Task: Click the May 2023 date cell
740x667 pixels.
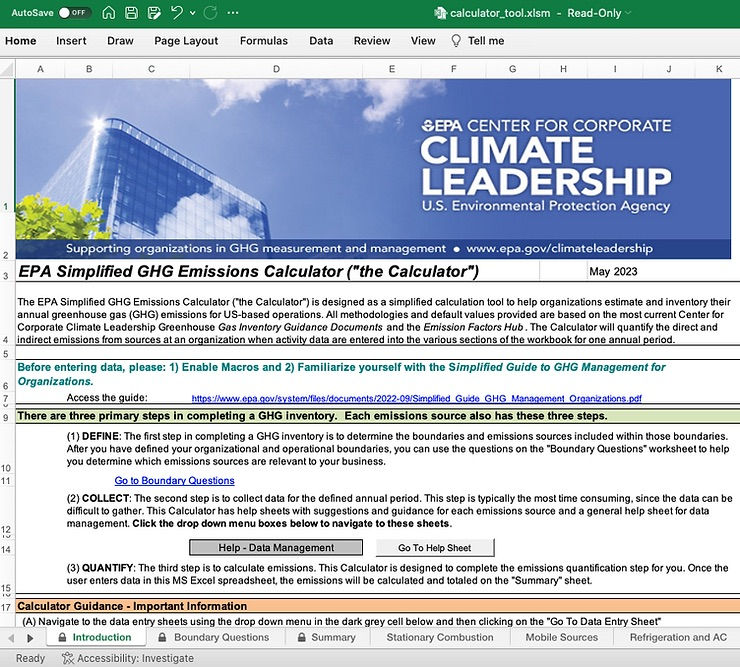Action: (613, 271)
